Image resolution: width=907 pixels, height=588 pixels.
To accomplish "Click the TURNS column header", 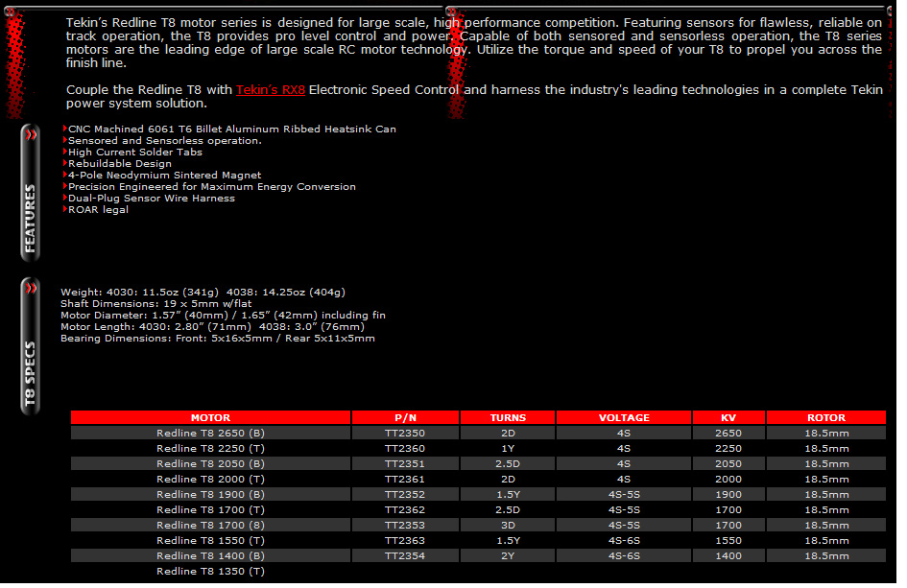I will pos(508,417).
